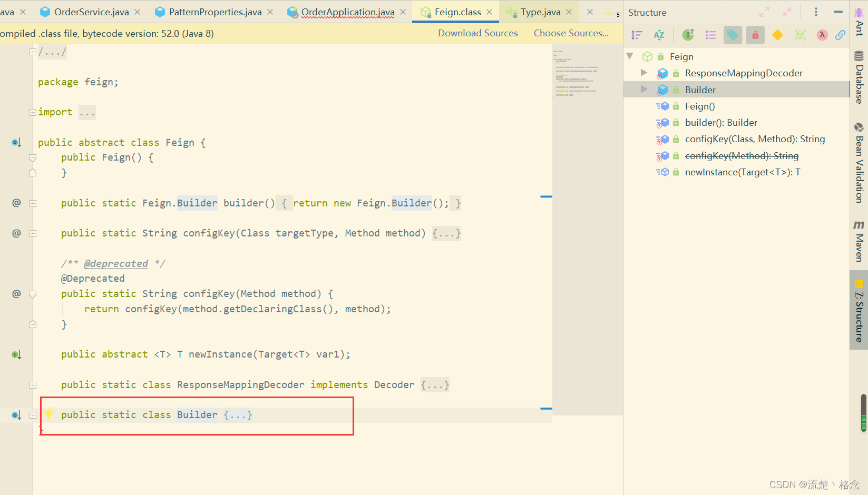Viewport: 868px width, 495px height.
Task: Open the Bean Validation tool window
Action: coord(859,163)
